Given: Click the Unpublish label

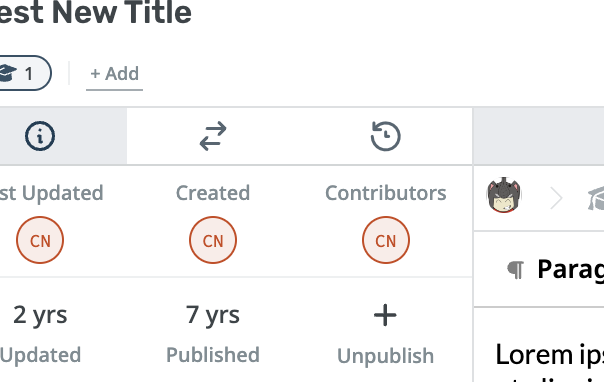Looking at the screenshot, I should coord(386,356).
